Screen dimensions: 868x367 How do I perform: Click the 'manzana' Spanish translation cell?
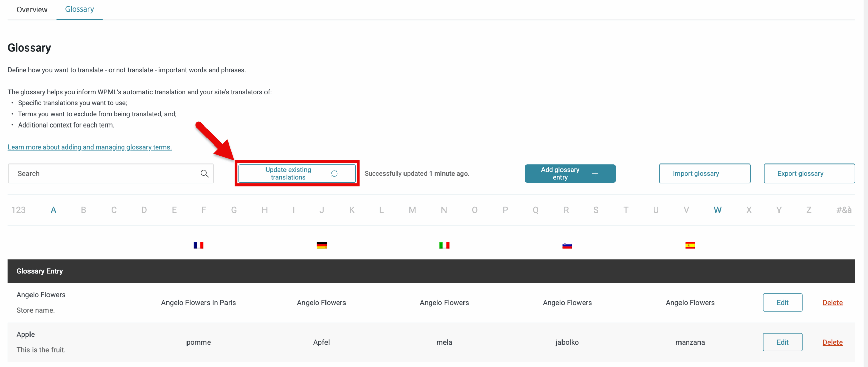pos(690,342)
